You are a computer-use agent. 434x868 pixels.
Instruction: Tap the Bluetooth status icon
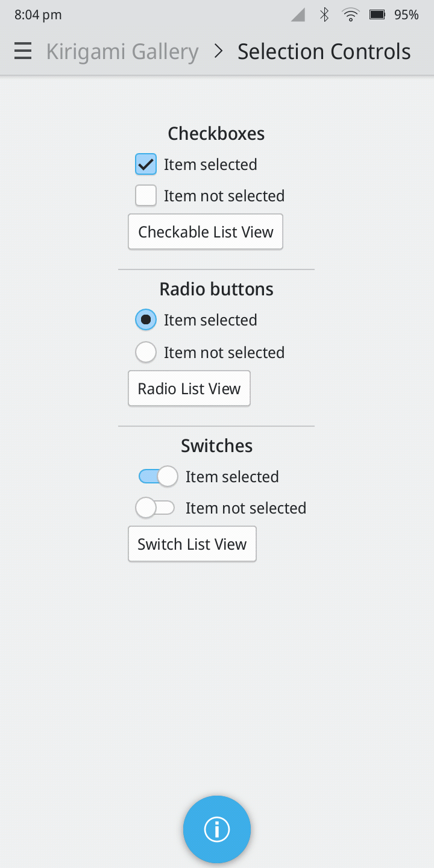pyautogui.click(x=324, y=15)
